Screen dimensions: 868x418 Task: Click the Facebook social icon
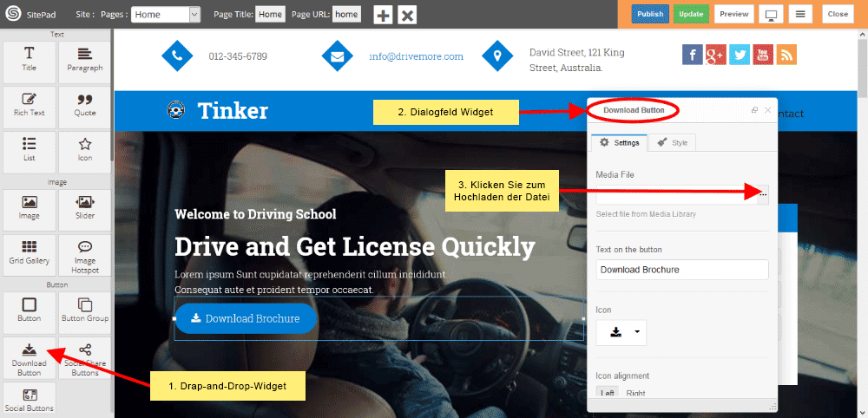click(693, 55)
